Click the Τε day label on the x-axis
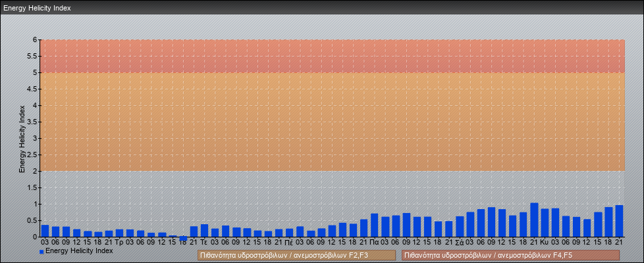 pos(204,243)
